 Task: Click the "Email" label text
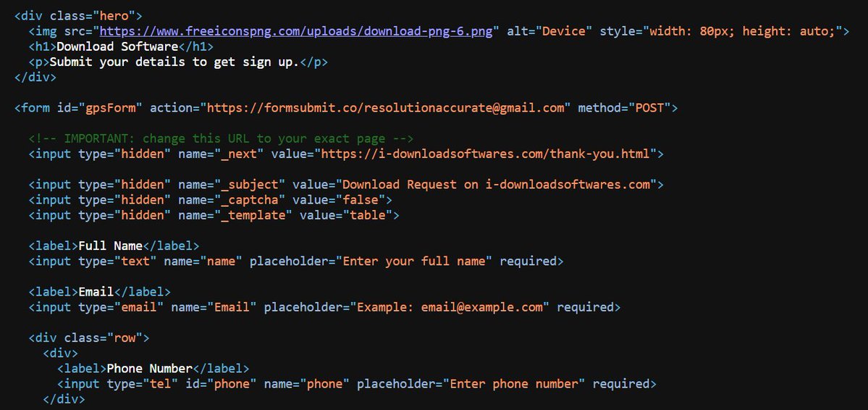pyautogui.click(x=96, y=291)
